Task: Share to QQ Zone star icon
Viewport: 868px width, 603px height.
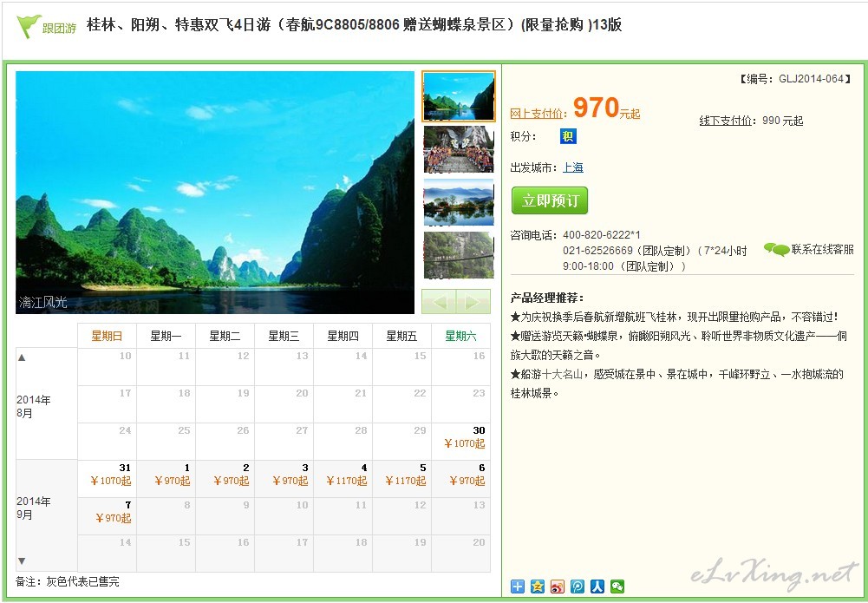Action: click(537, 587)
